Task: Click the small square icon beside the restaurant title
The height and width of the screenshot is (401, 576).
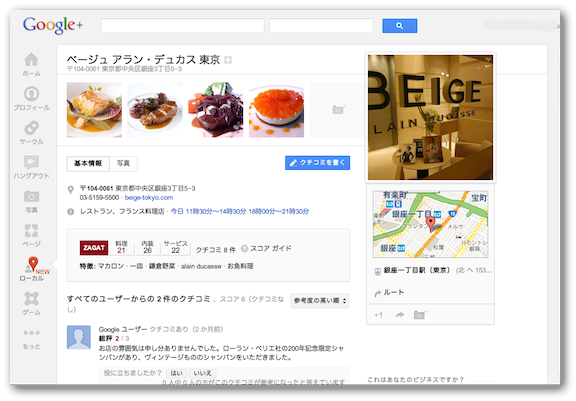Action: pos(228,60)
